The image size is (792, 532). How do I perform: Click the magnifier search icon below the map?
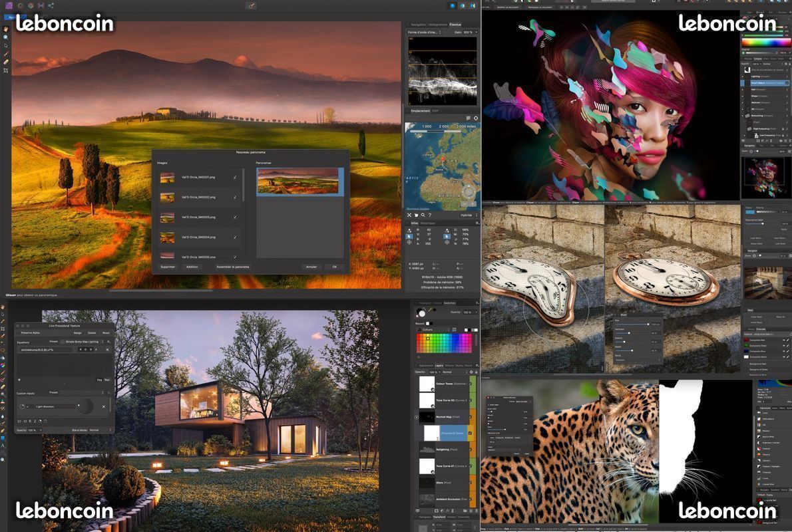423,215
